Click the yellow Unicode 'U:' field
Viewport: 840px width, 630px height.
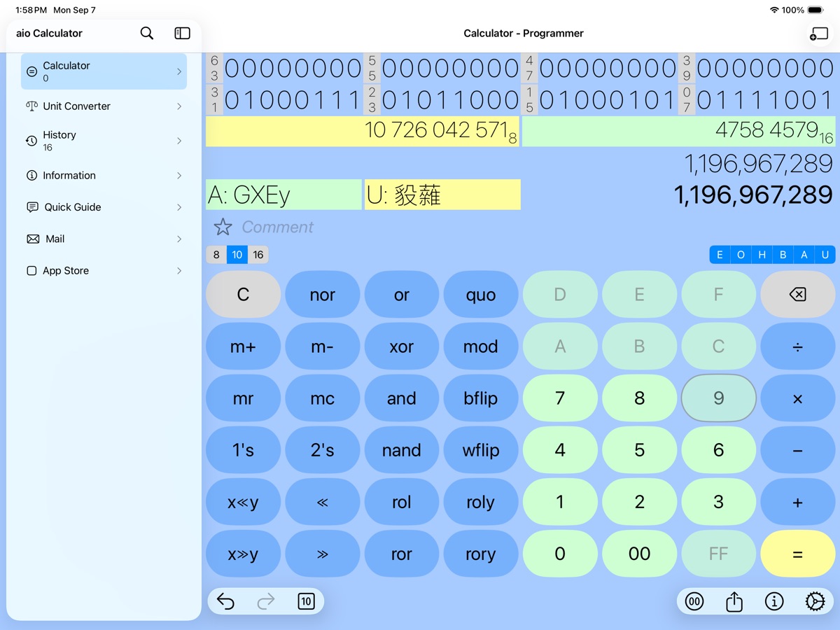point(442,195)
